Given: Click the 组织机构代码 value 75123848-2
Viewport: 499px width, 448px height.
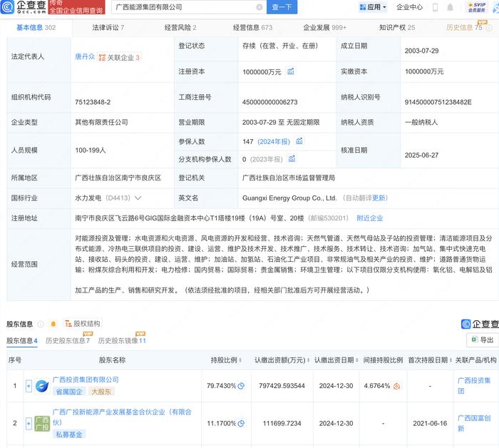Looking at the screenshot, I should (x=93, y=102).
